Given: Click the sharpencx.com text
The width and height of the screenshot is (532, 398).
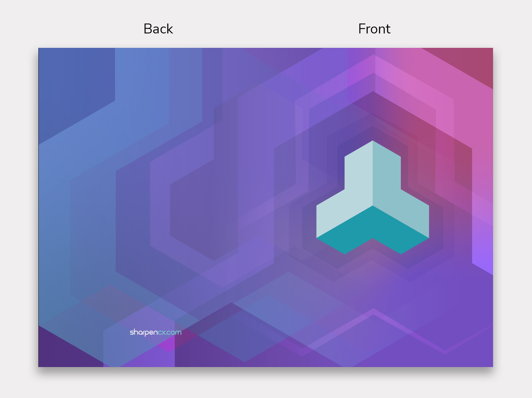Looking at the screenshot, I should tap(155, 332).
